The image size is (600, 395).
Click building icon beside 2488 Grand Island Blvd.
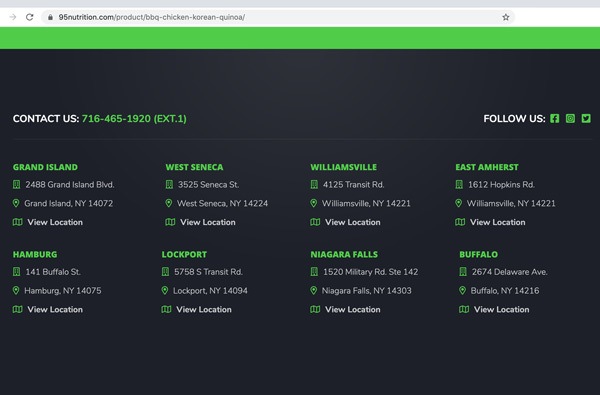(16, 184)
